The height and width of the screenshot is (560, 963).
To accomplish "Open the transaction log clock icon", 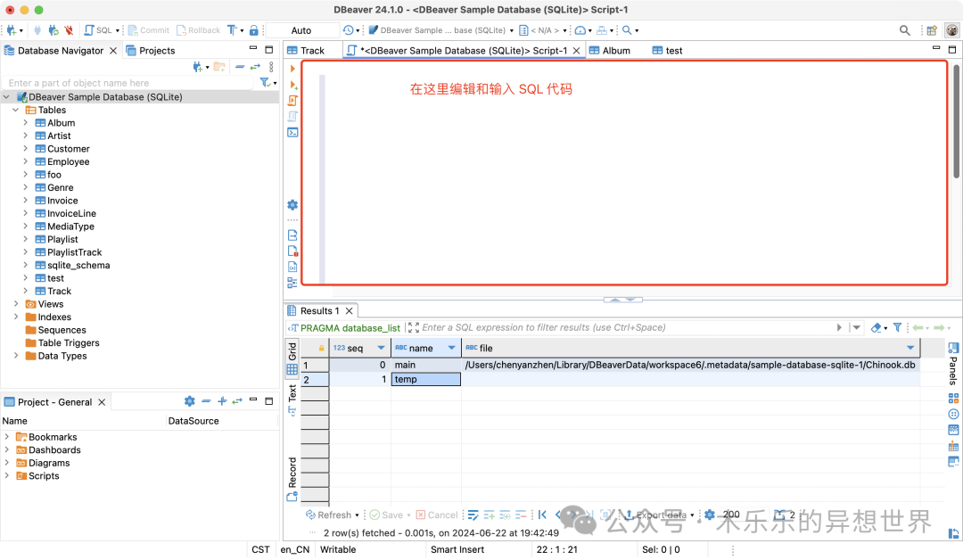I will click(x=349, y=30).
